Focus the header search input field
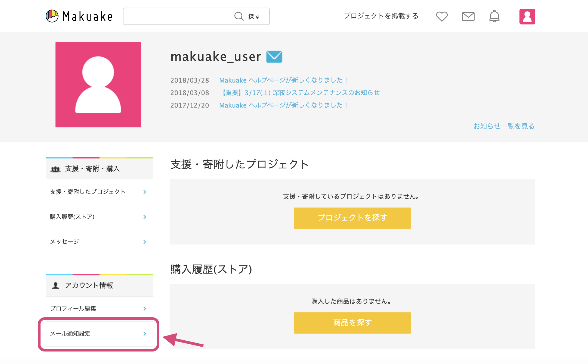The height and width of the screenshot is (364, 588). [x=175, y=16]
